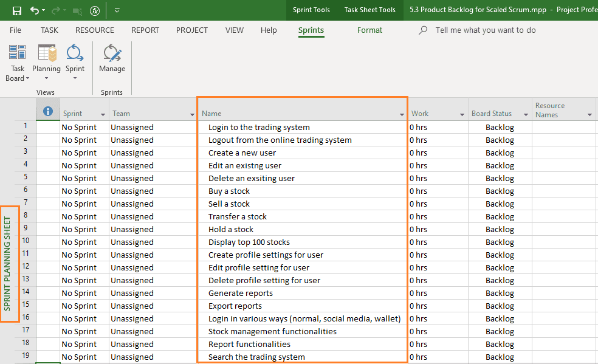Open the File menu
598x364 pixels.
click(x=15, y=30)
